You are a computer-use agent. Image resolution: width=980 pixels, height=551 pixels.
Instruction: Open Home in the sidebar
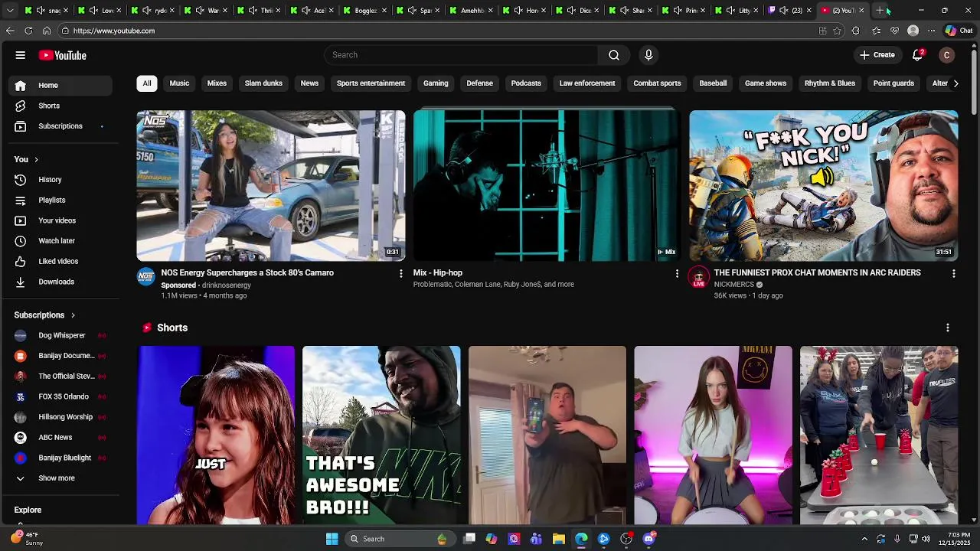pos(61,85)
